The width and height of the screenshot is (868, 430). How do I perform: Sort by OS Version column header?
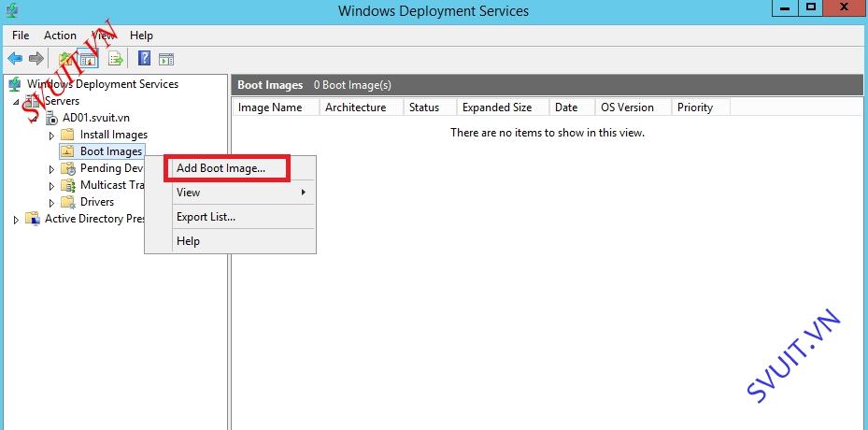[633, 107]
